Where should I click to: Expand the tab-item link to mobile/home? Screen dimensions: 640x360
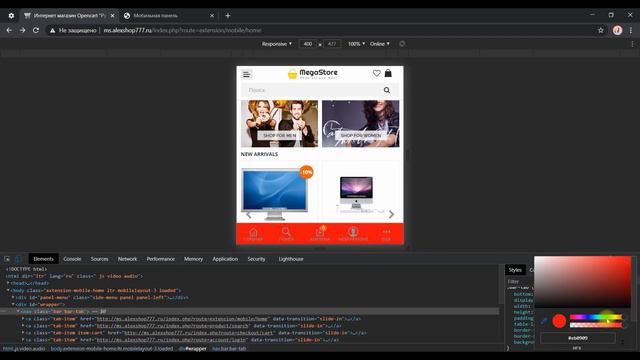tap(23, 318)
